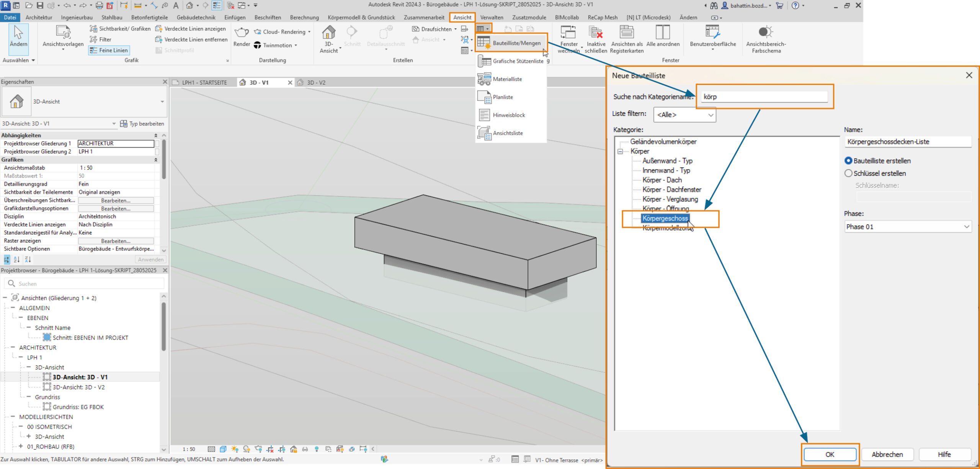The image size is (980, 469).
Task: Select Bauteilliste erstellen radio button
Action: (848, 161)
